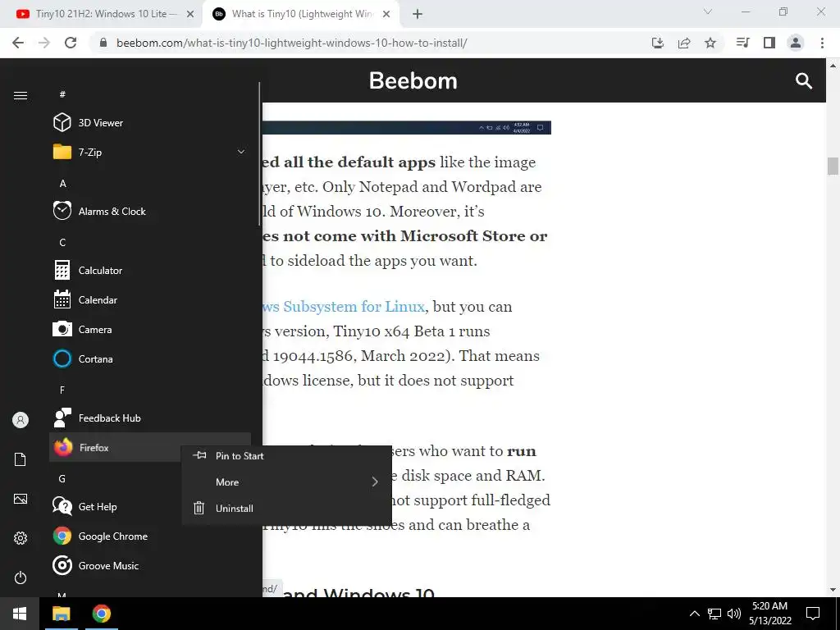Choose Pin to Start in context menu

tap(286, 456)
